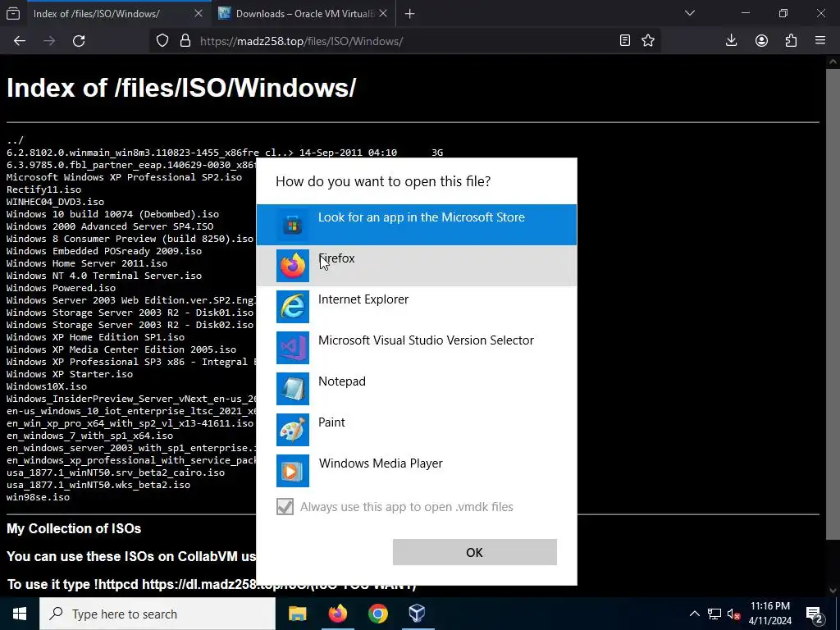Open the parent directory ../ link
The image size is (840, 630).
click(x=15, y=140)
